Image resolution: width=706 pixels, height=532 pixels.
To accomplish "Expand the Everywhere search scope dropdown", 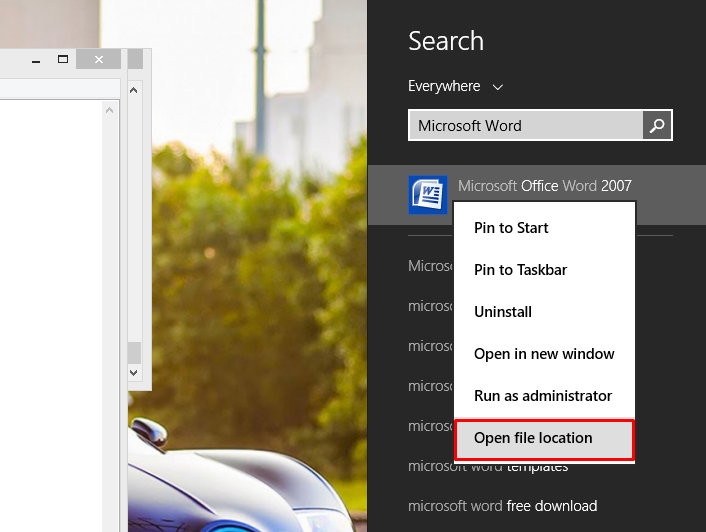I will (455, 86).
